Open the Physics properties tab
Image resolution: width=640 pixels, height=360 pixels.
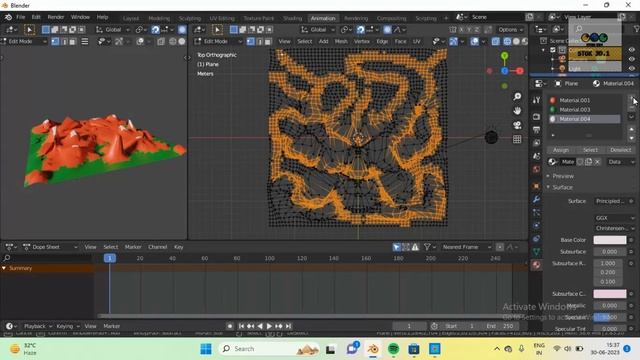point(536,225)
